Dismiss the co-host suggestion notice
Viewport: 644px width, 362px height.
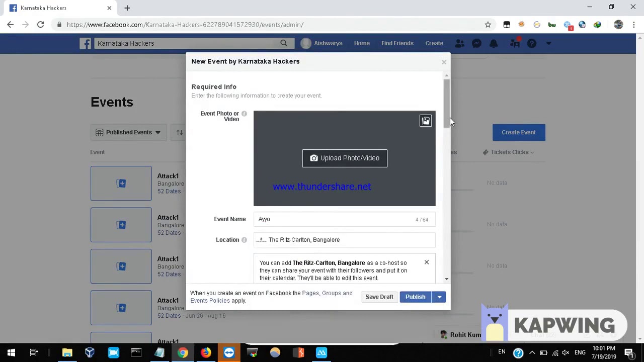point(427,262)
